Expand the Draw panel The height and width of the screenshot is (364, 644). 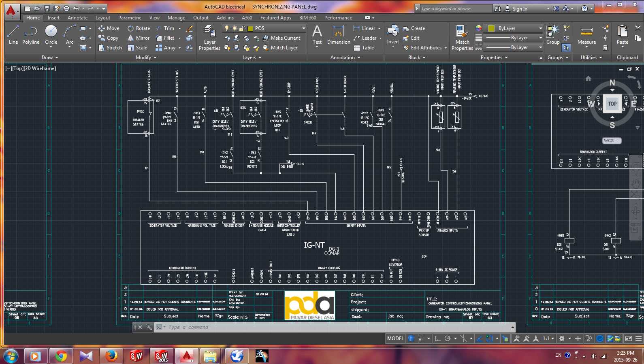50,57
